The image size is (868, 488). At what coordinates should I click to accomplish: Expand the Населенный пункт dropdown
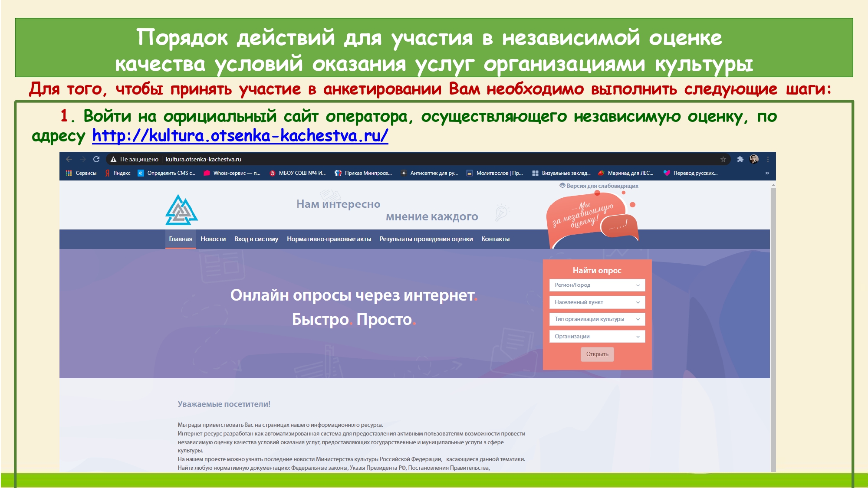tap(597, 302)
